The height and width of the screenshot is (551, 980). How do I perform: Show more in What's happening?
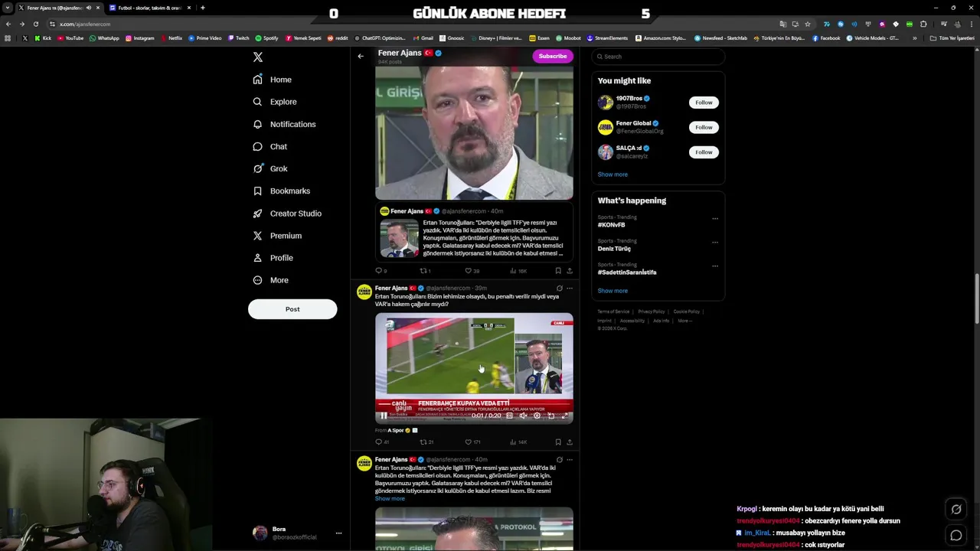tap(612, 291)
